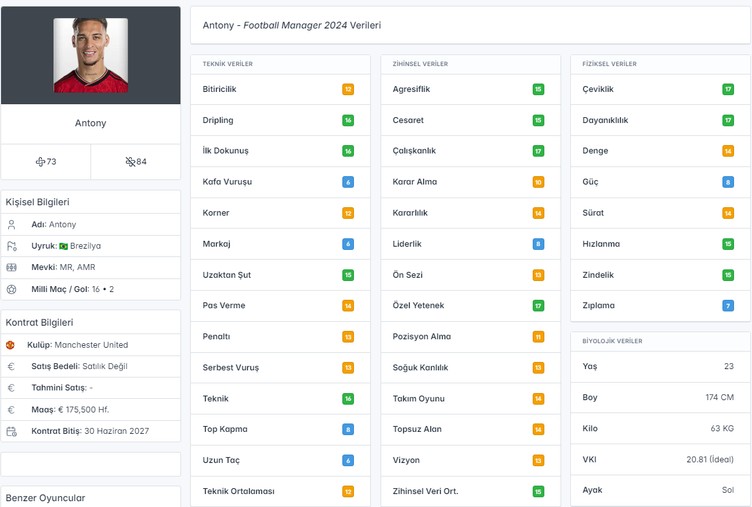Screen dimensions: 752x507
Task: Click the Penaltı attribute label
Action: (x=216, y=337)
